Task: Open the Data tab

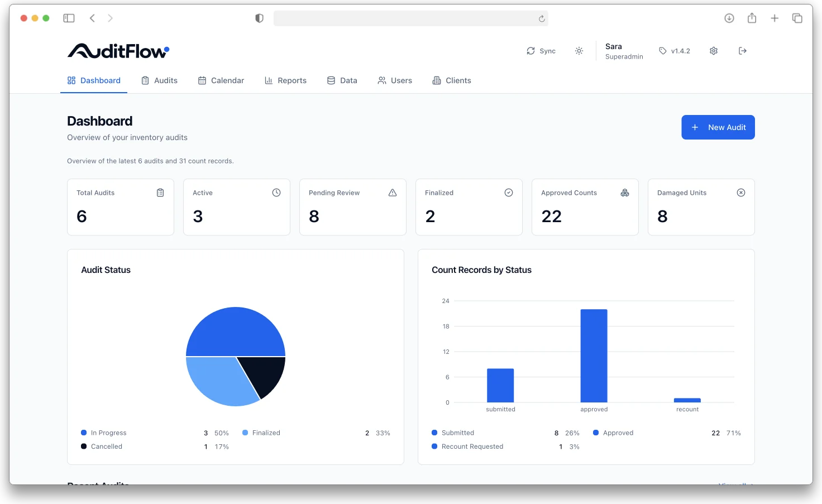Action: click(342, 80)
